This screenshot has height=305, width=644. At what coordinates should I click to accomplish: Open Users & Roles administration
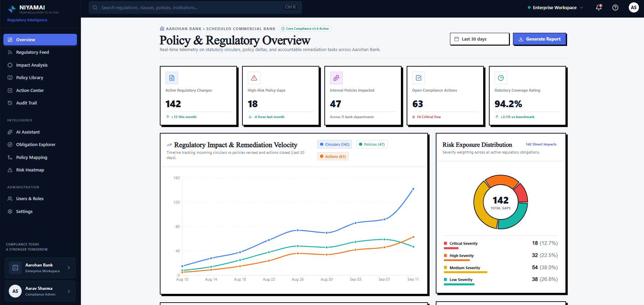[x=40, y=199]
